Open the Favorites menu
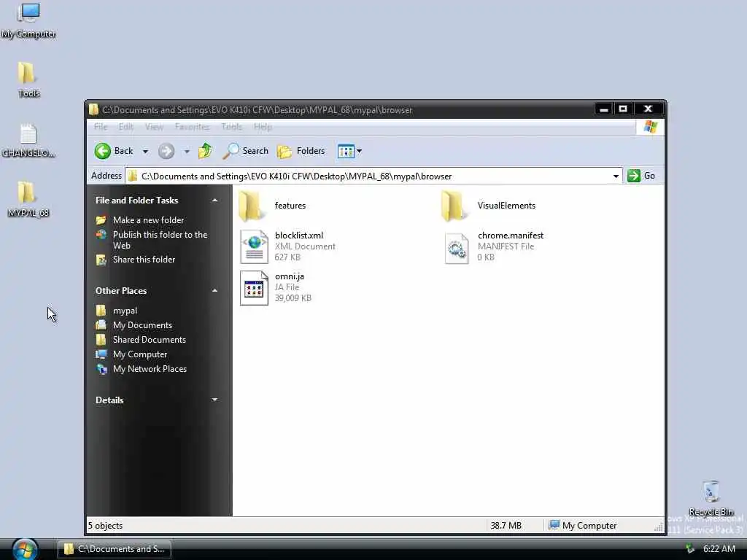Screen dimensions: 747x560 192,127
